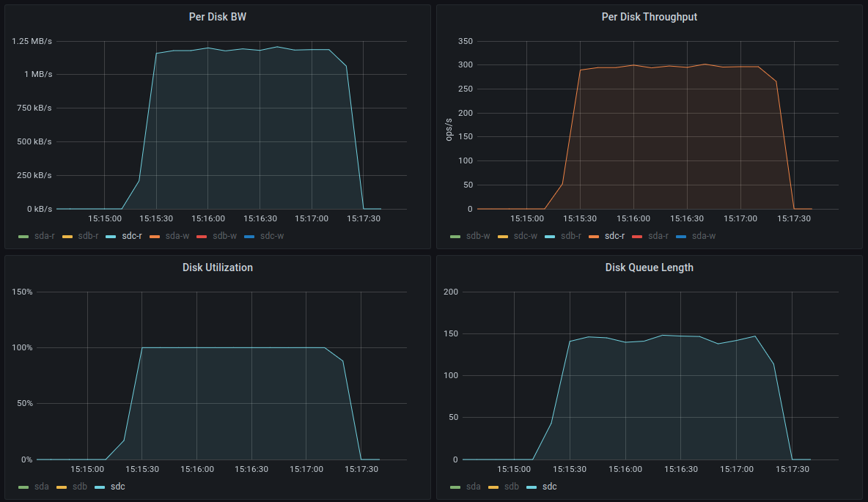This screenshot has height=502, width=868.
Task: Click the orange sda-w swatch in Per Disk BW
Action: point(155,237)
